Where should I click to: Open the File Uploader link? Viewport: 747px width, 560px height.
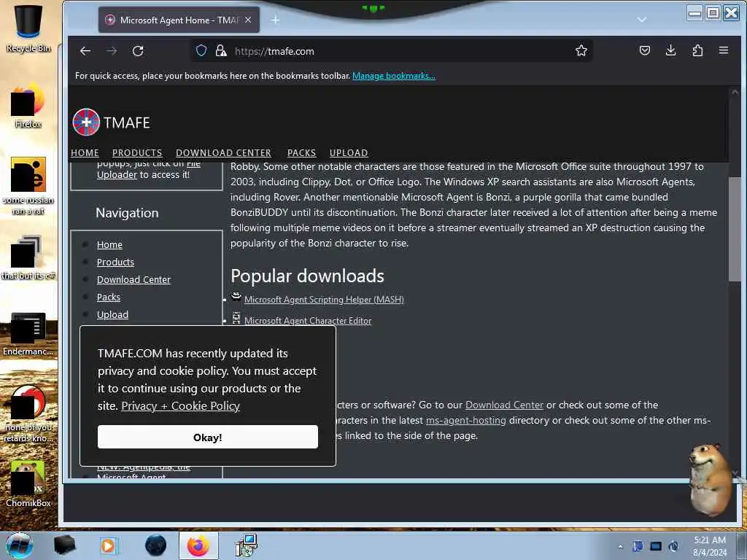(x=117, y=174)
